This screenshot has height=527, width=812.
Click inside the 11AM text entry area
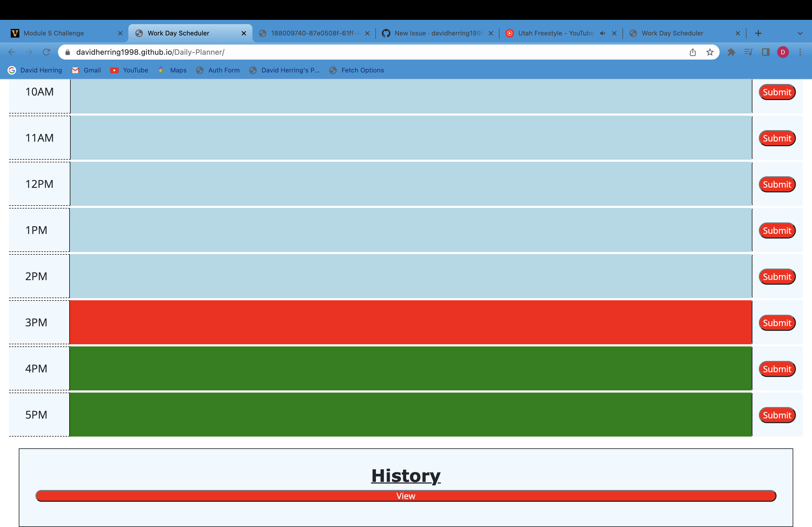[x=409, y=138]
